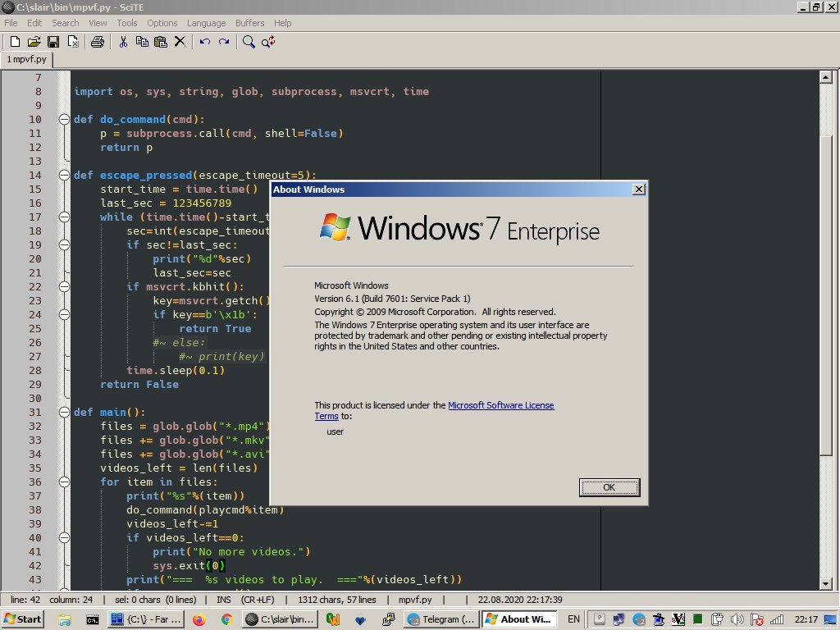Launch Firefox from the taskbar
This screenshot has width=840, height=630.
(x=199, y=619)
